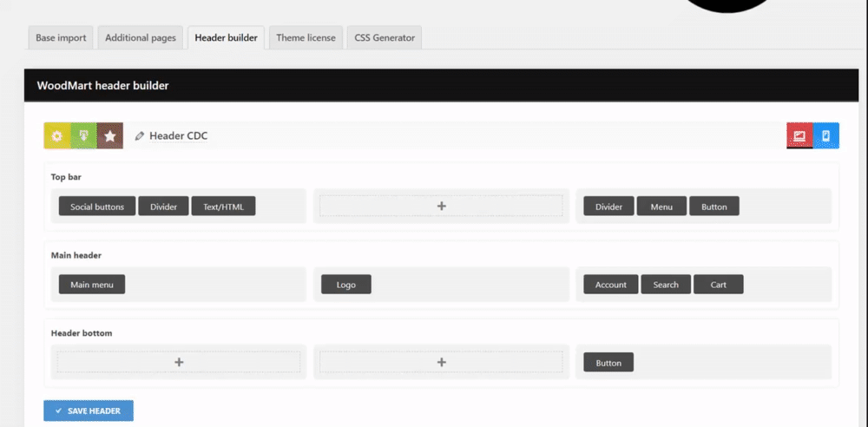Select the Text/HTML element
This screenshot has height=427, width=868.
[x=223, y=206]
